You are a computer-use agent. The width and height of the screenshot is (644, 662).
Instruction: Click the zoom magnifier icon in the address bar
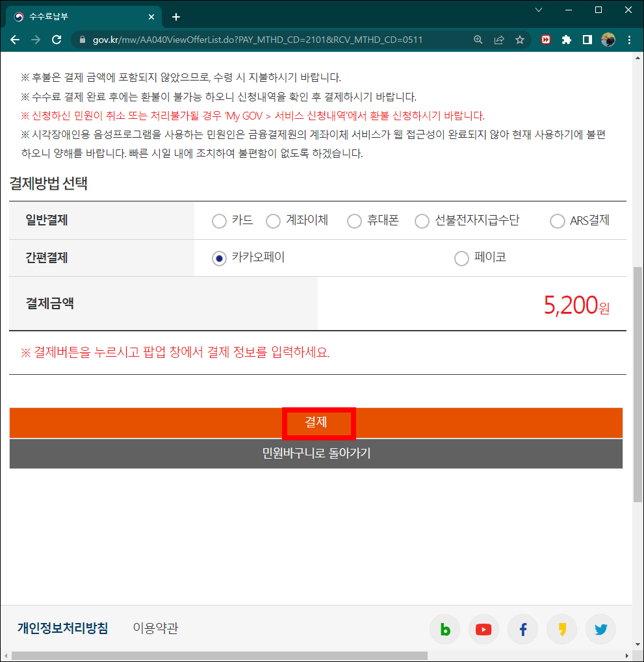[478, 39]
